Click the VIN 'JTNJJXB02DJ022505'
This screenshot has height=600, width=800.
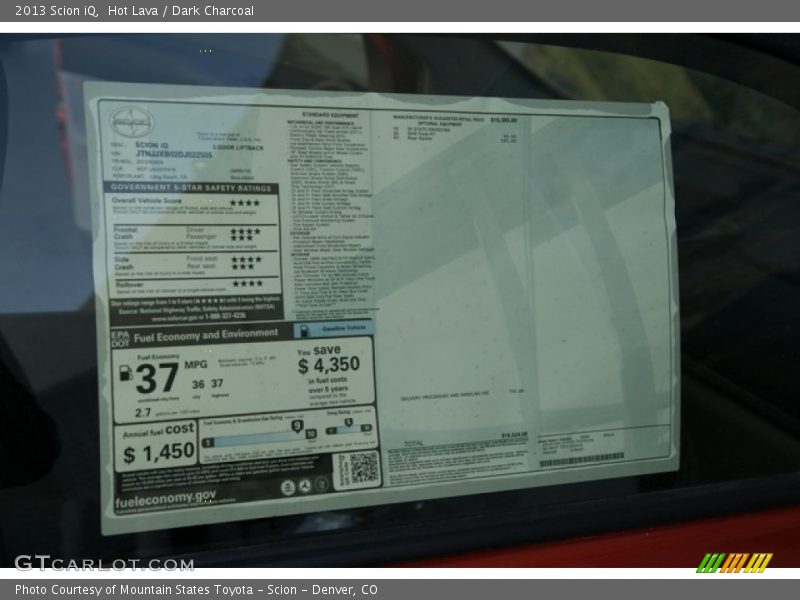point(174,154)
